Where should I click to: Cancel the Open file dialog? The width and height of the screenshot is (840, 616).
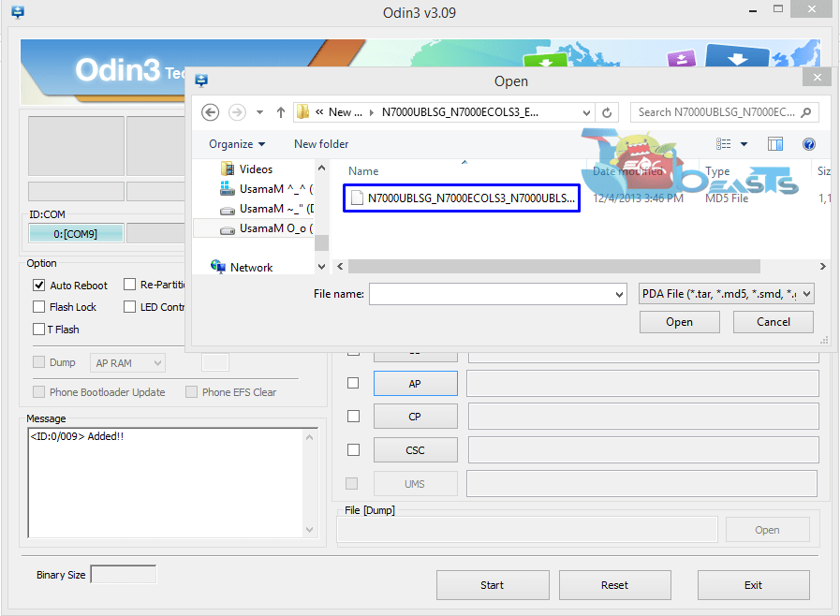coord(773,322)
